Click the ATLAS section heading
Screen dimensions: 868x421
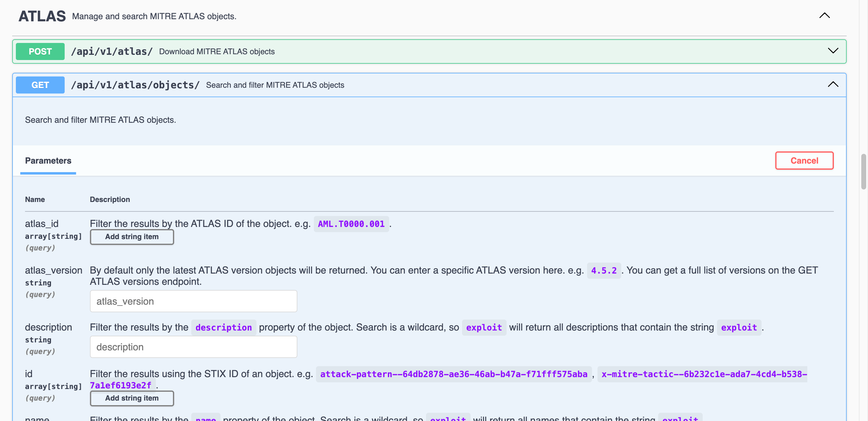[x=42, y=16]
